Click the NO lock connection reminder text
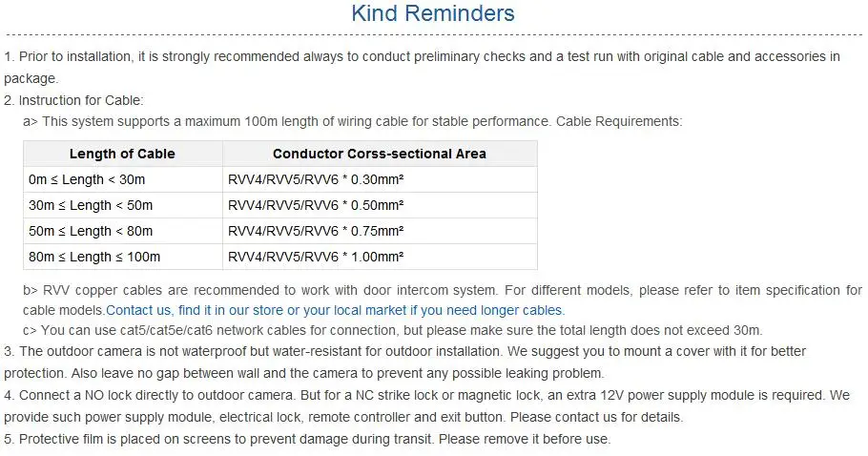 tap(426, 406)
